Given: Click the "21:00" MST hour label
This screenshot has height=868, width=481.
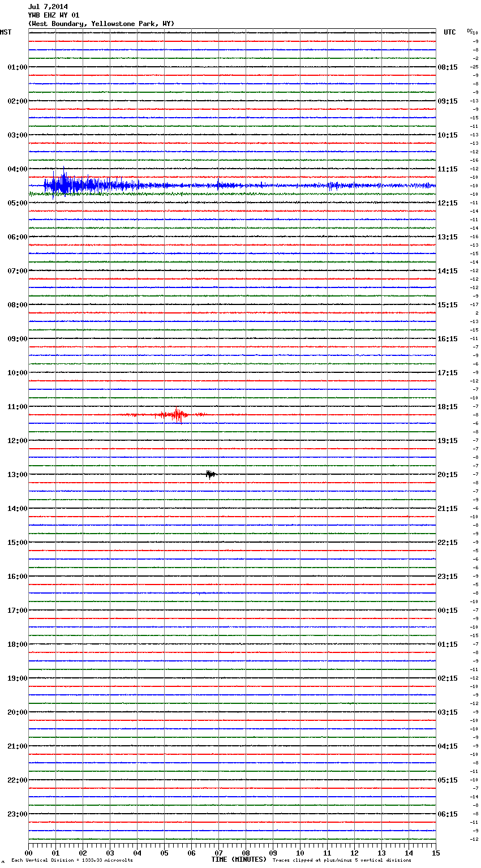Looking at the screenshot, I should click(x=18, y=746).
